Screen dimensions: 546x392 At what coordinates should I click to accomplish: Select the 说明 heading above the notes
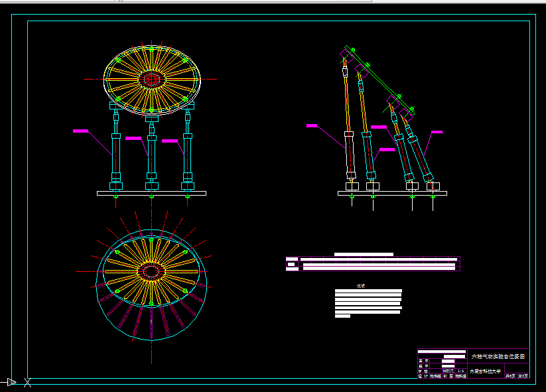(361, 286)
